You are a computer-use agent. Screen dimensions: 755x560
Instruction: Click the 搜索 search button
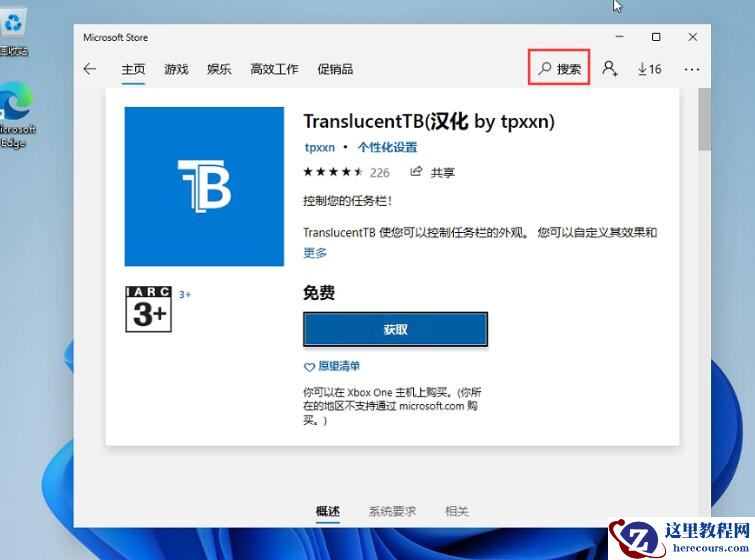[x=559, y=69]
